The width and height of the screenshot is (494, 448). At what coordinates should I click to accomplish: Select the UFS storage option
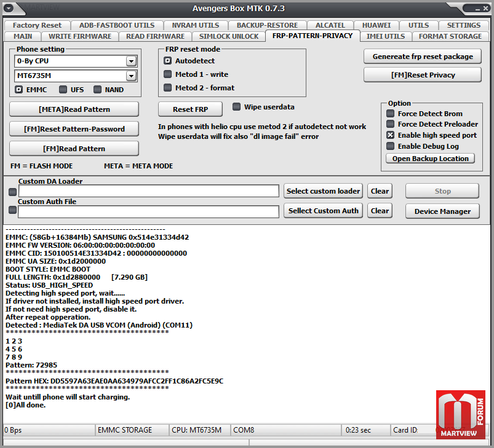click(x=63, y=90)
